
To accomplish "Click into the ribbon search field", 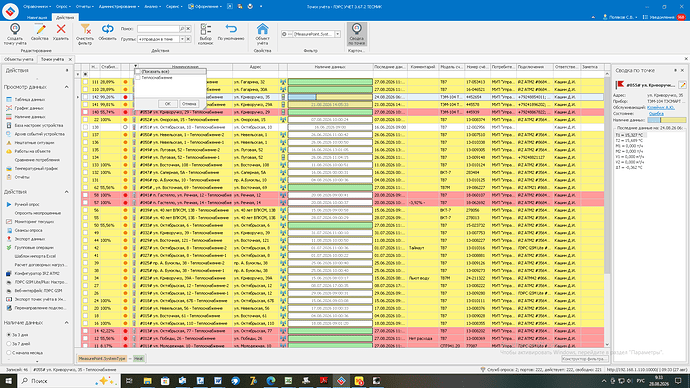I will (158, 29).
